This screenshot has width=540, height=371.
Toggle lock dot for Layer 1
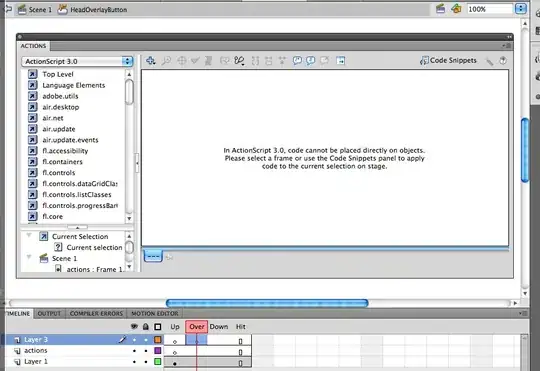point(146,362)
